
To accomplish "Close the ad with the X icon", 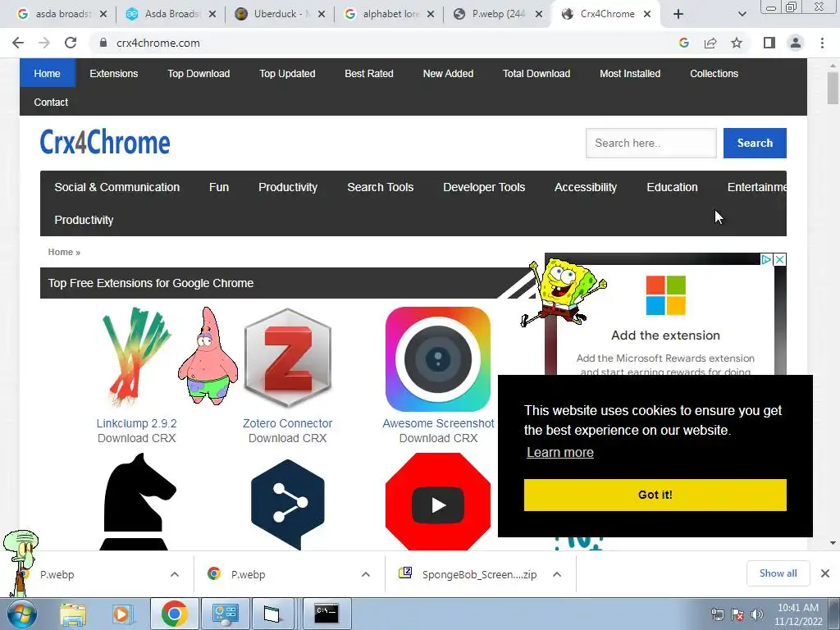I will click(780, 259).
